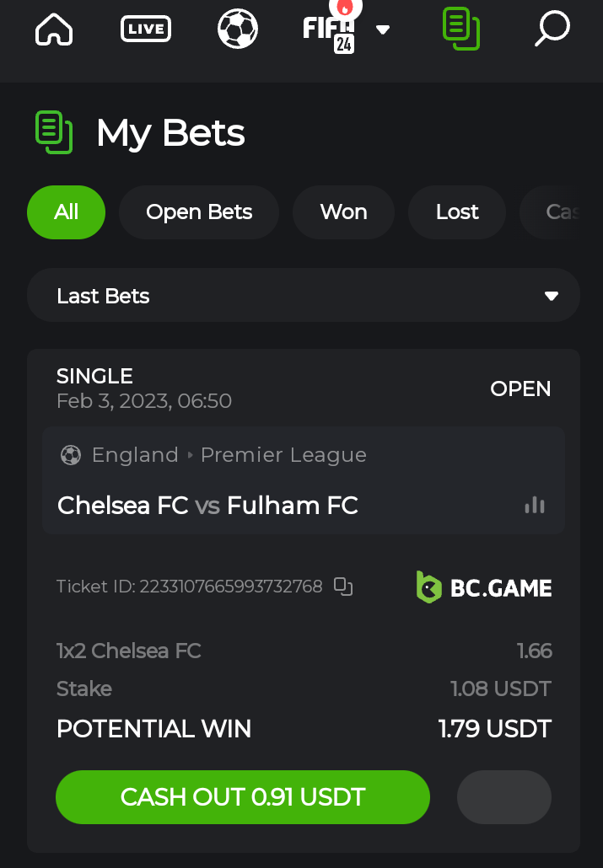The width and height of the screenshot is (603, 868).
Task: Filter bets by Won
Action: pyautogui.click(x=343, y=212)
